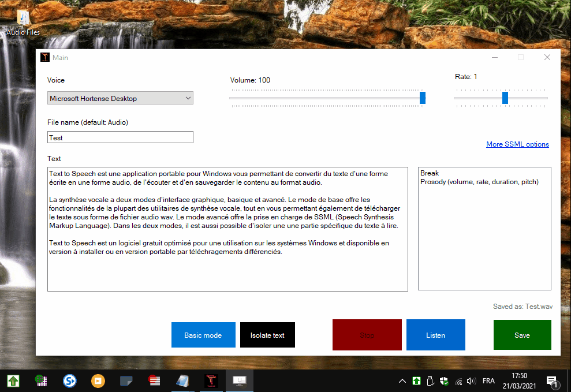Click the Listen button
Image resolution: width=571 pixels, height=392 pixels.
[435, 335]
